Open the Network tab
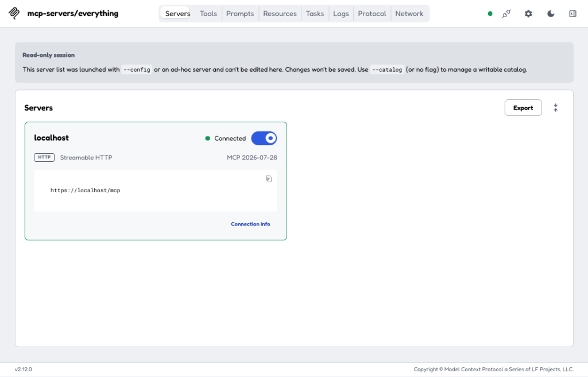The image size is (588, 377). [409, 14]
